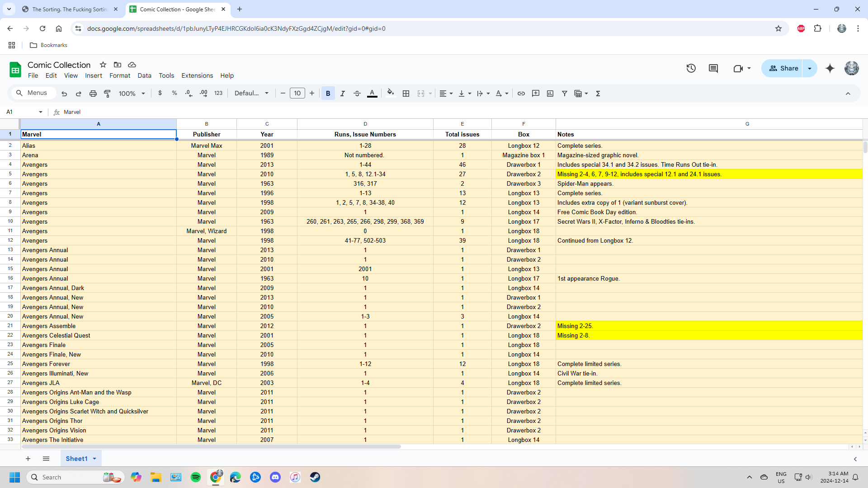This screenshot has height=488, width=868.
Task: Click the Insert link icon
Action: point(521,94)
